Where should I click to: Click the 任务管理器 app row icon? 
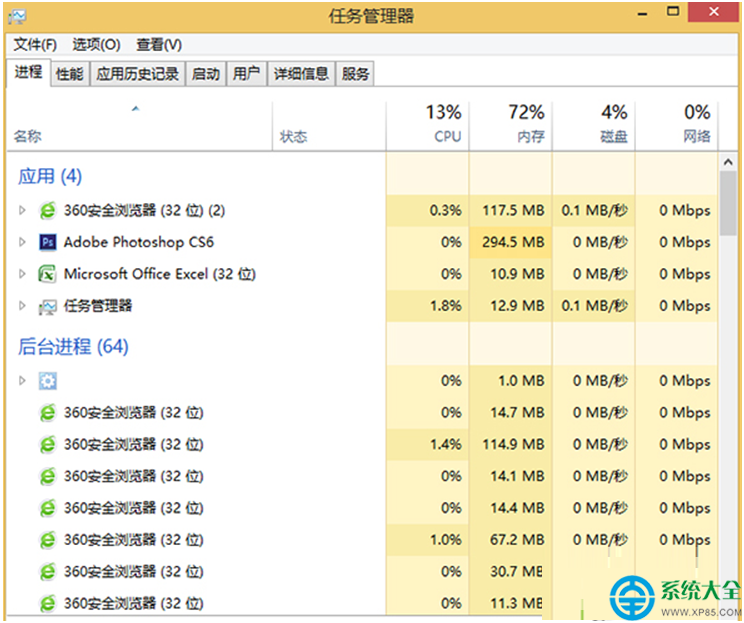(47, 306)
